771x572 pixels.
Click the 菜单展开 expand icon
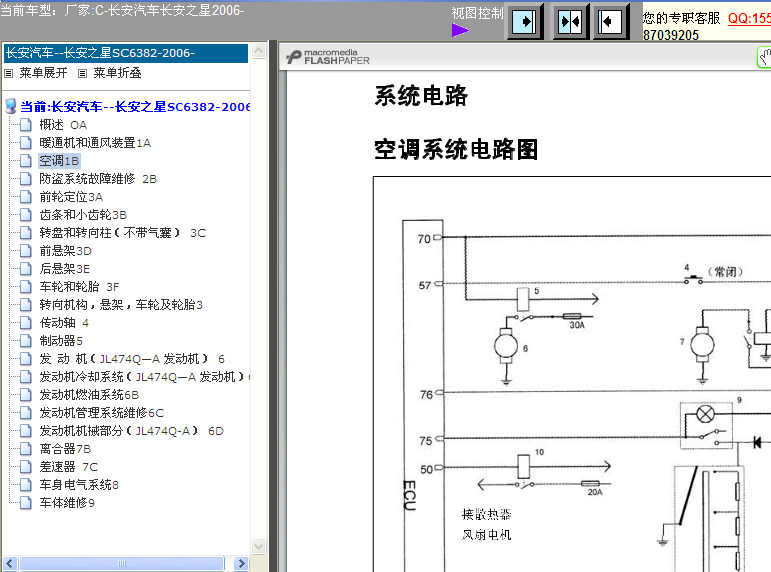(8, 73)
